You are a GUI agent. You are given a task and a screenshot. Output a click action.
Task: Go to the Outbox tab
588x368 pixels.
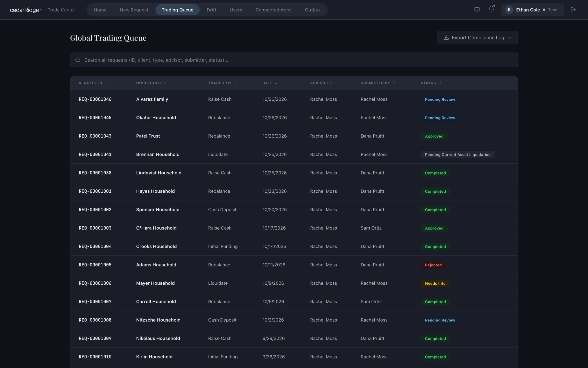pos(313,10)
